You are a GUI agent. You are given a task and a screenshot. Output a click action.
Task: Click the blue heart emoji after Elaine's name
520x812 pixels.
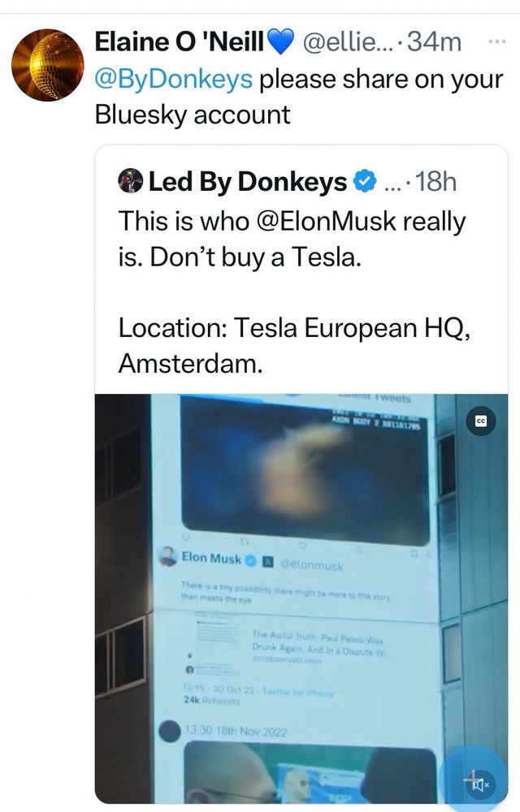pos(281,42)
